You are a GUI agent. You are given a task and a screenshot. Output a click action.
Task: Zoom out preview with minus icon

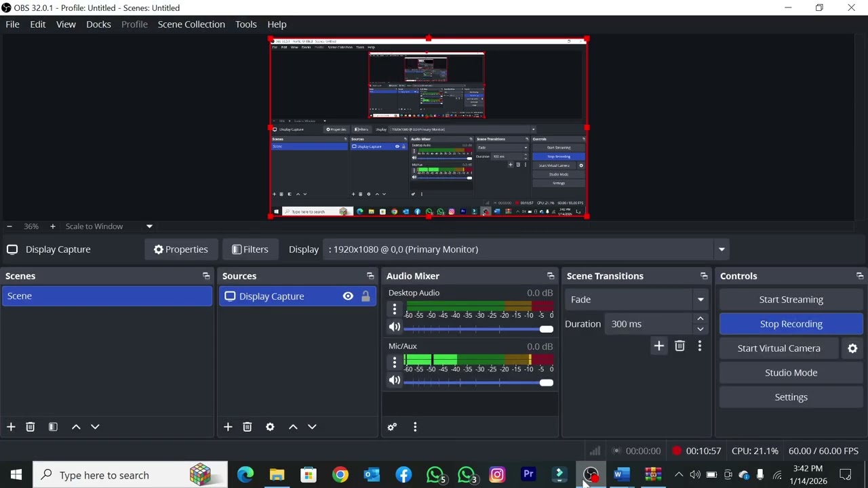[9, 226]
